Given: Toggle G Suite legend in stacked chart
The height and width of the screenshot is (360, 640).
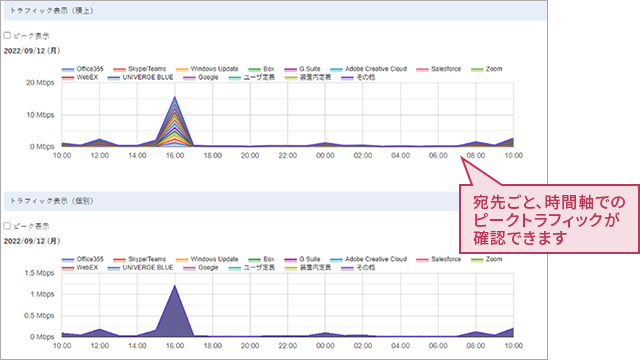Looking at the screenshot, I should point(302,69).
